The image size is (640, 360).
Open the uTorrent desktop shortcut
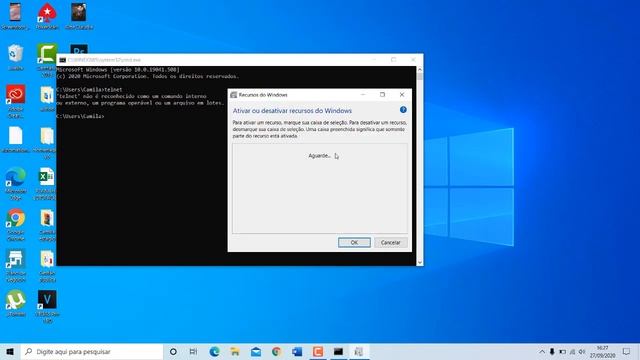tap(16, 300)
